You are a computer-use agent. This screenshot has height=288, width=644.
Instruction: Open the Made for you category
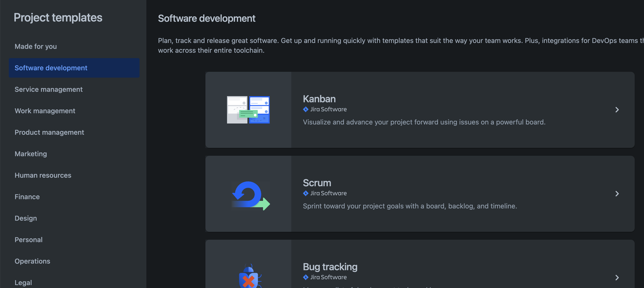pos(36,46)
